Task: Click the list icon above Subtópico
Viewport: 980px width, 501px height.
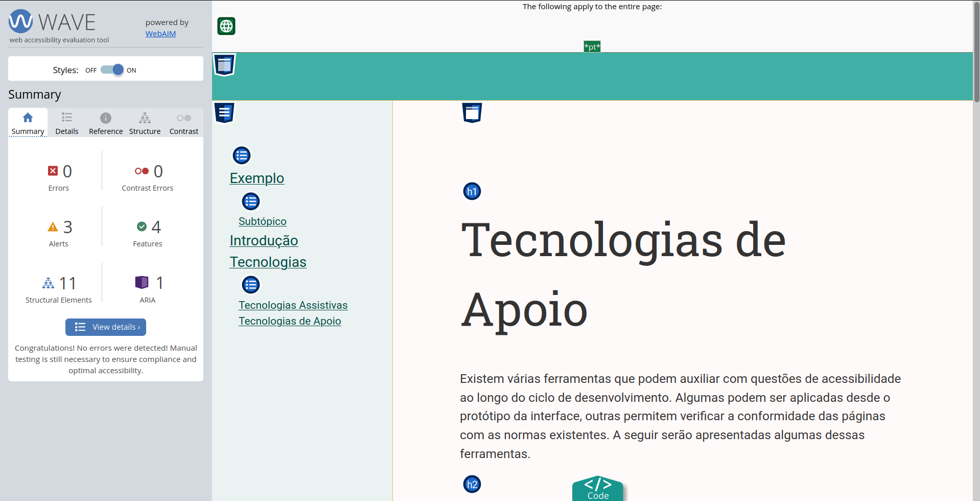Action: point(251,202)
